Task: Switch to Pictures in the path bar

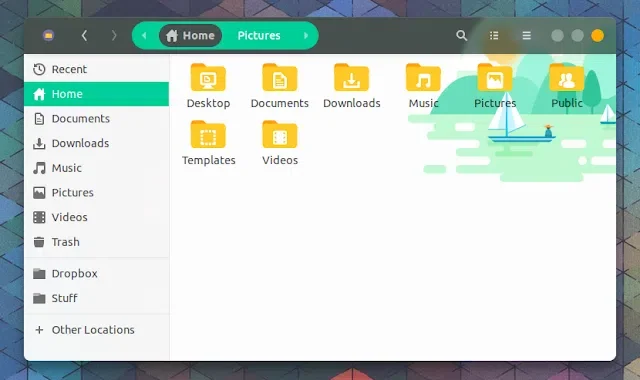Action: [259, 36]
